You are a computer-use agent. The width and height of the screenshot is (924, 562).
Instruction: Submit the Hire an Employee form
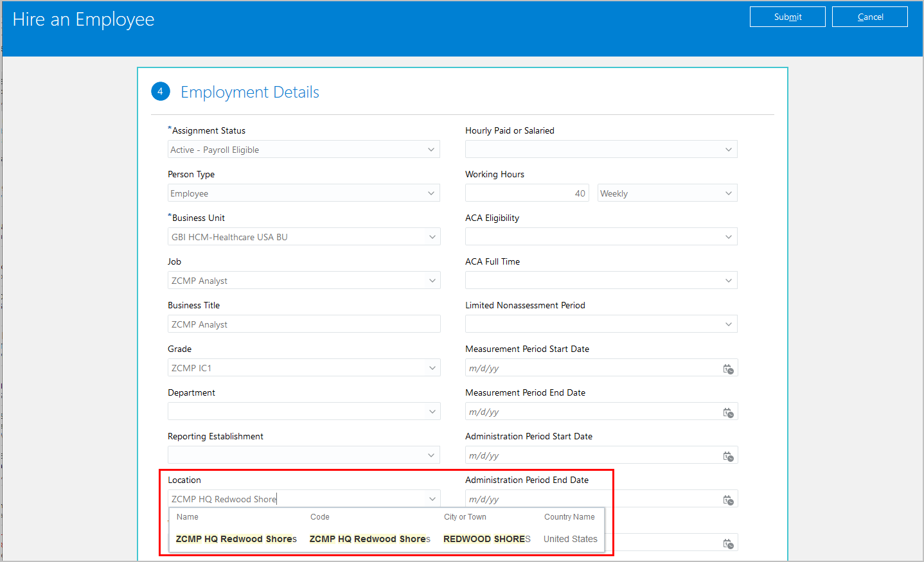[x=787, y=17]
